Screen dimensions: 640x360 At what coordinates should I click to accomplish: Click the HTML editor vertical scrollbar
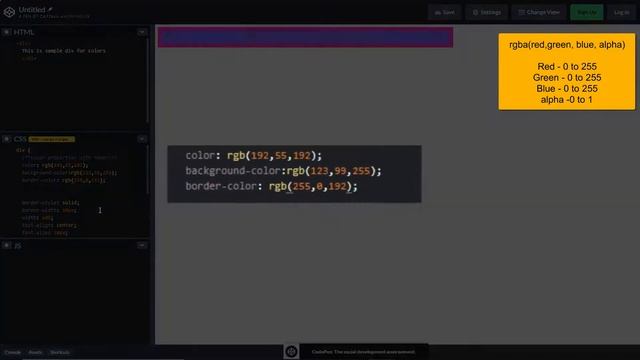pos(148,80)
